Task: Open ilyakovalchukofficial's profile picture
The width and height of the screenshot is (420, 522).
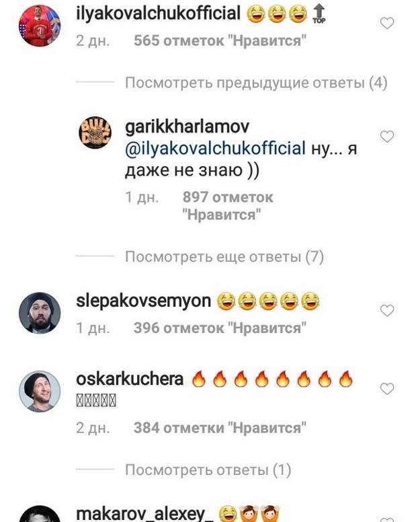Action: click(40, 26)
